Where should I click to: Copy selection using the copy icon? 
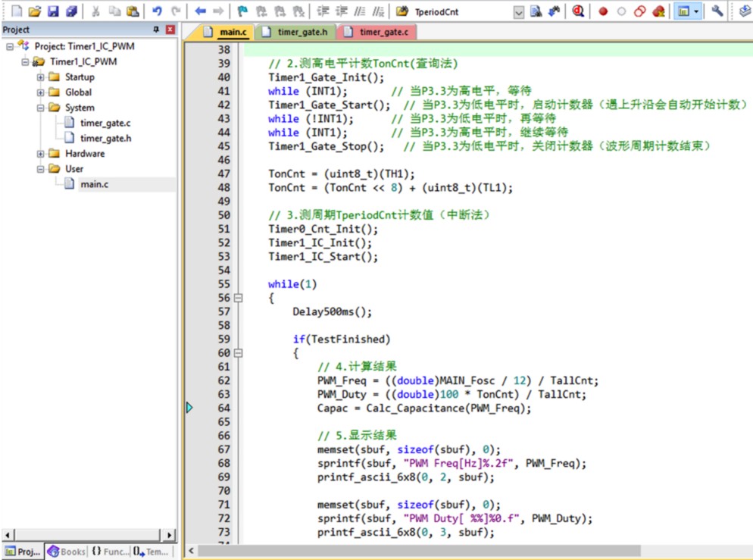pos(114,11)
